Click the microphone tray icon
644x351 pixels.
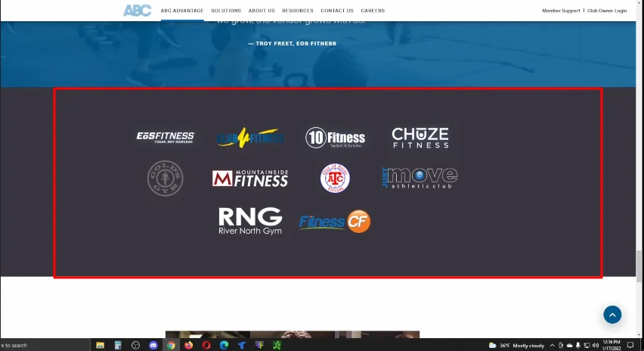[578, 345]
